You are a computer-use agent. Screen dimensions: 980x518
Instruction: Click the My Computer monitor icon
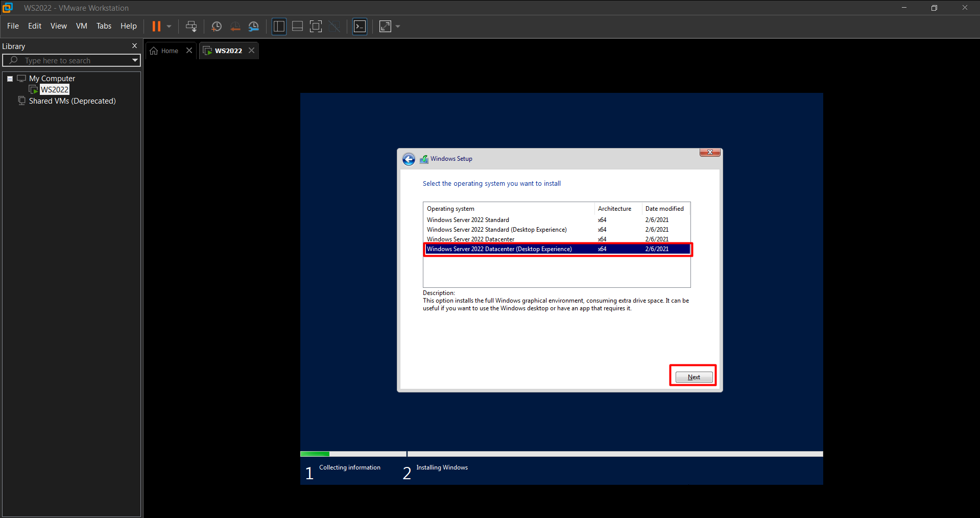tap(21, 79)
